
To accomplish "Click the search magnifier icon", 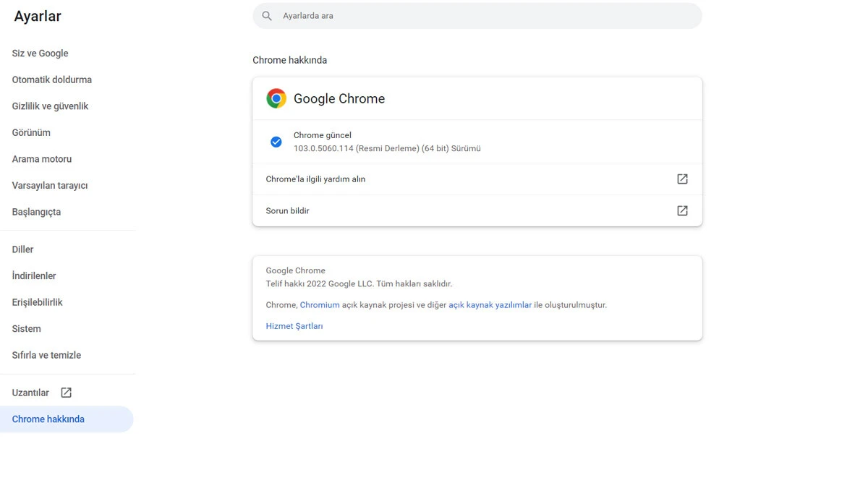I will pos(267,15).
